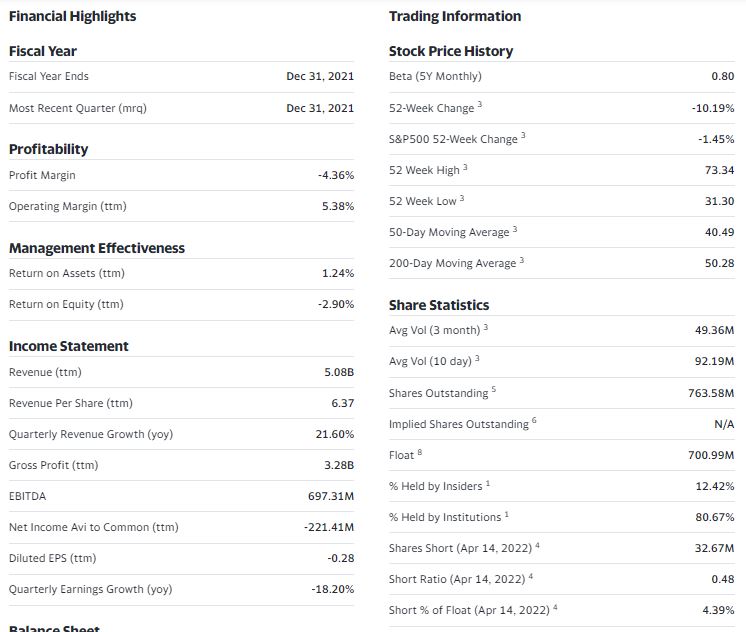Screen dimensions: 746x632
Task: Click the 52 Week High value 73.34
Action: click(x=719, y=170)
